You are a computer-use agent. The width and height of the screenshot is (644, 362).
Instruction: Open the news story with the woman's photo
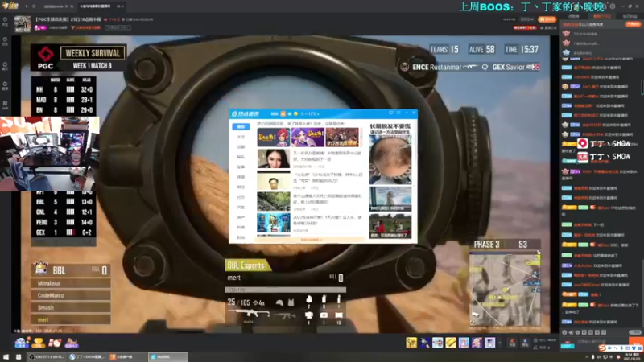(273, 158)
